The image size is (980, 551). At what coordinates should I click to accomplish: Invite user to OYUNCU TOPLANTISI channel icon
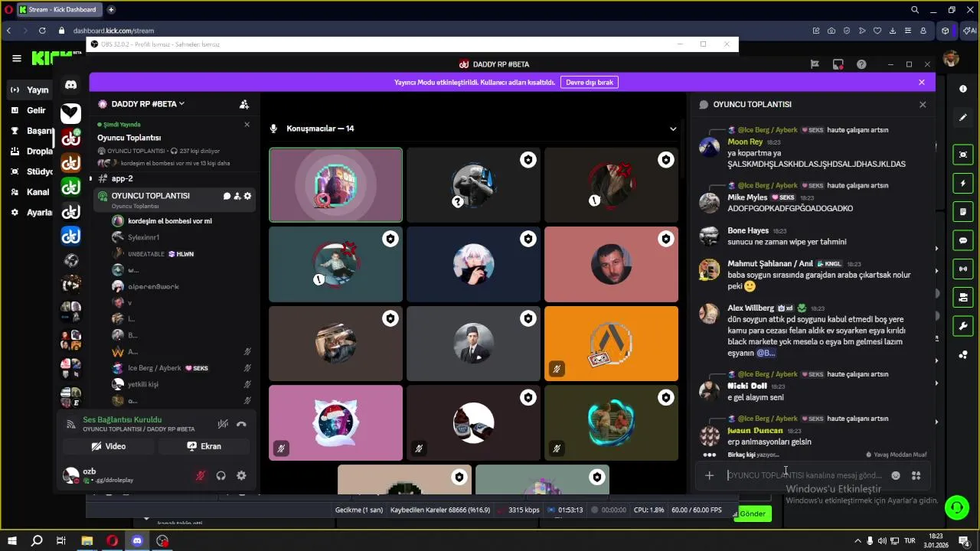point(237,196)
